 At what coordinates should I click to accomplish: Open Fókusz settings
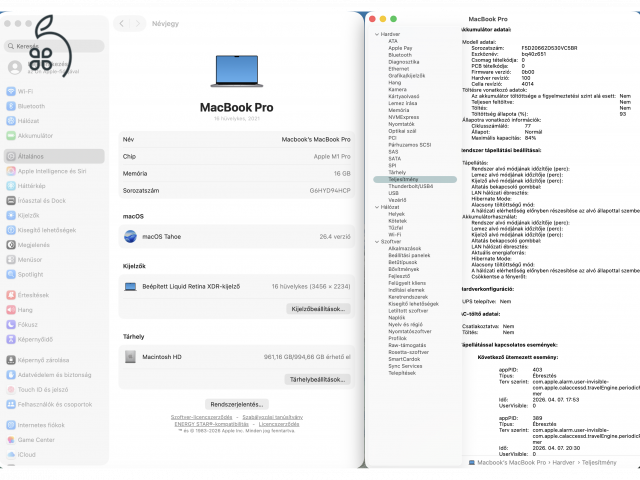22,324
